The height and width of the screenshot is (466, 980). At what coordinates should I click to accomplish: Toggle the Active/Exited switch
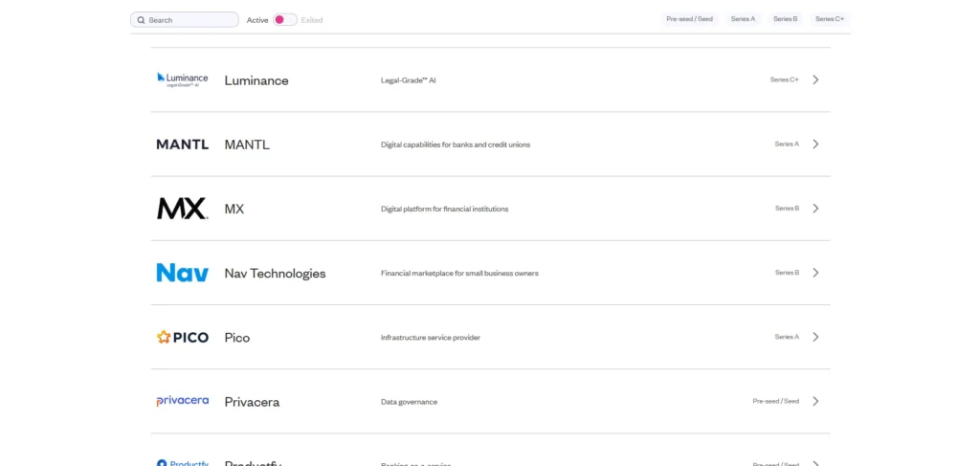285,20
